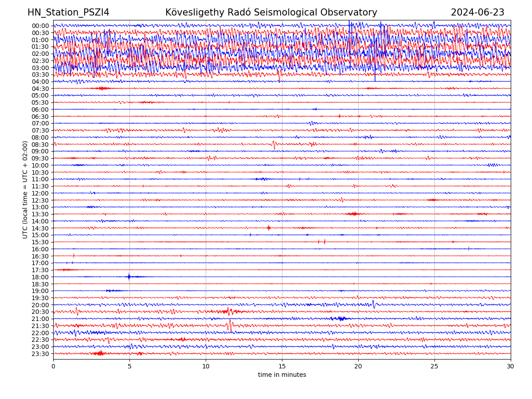Click the "time in minutes" axis label

(282, 375)
